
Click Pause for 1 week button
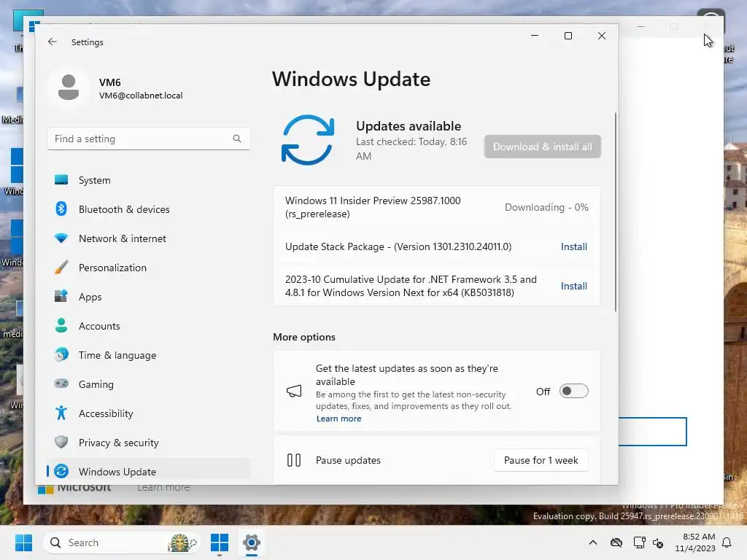(x=541, y=461)
